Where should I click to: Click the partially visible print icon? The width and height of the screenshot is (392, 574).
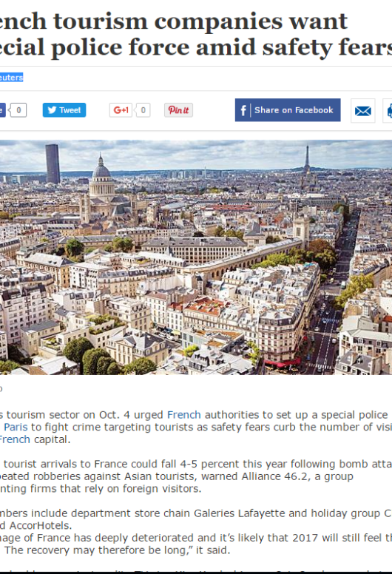click(x=388, y=110)
